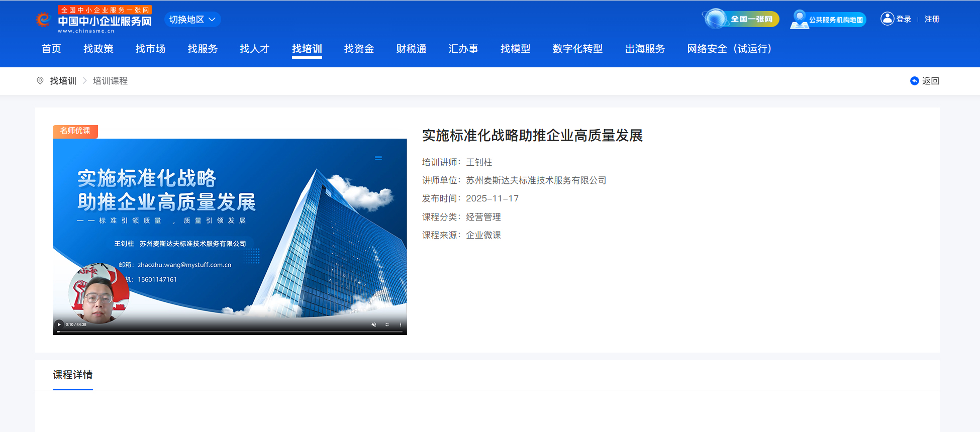Click the 全国一张网 globe icon
Screen dimensions: 980x432
click(716, 19)
